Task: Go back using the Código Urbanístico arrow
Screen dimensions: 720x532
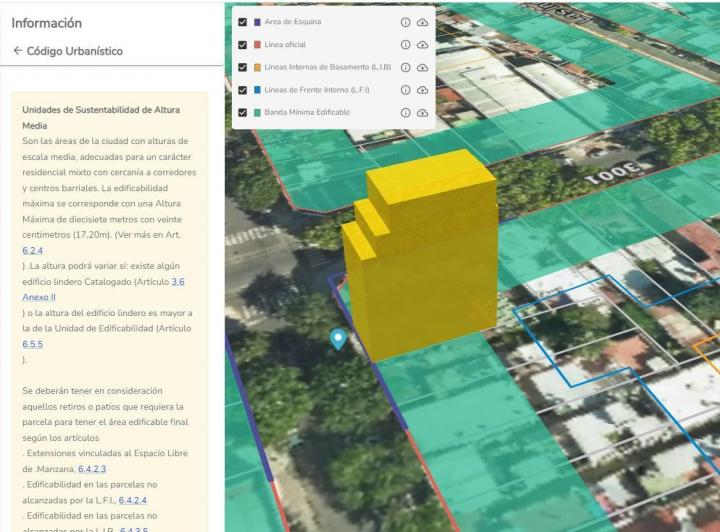Action: [17, 50]
